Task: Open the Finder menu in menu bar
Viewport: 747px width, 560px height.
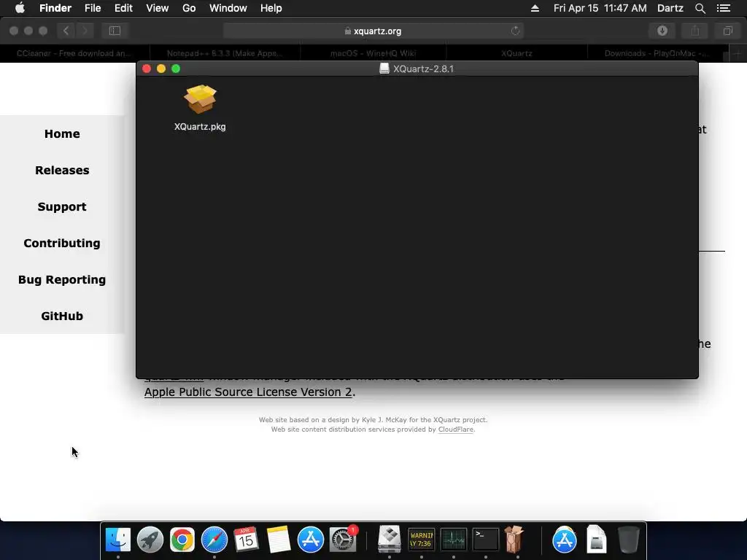Action: (55, 8)
